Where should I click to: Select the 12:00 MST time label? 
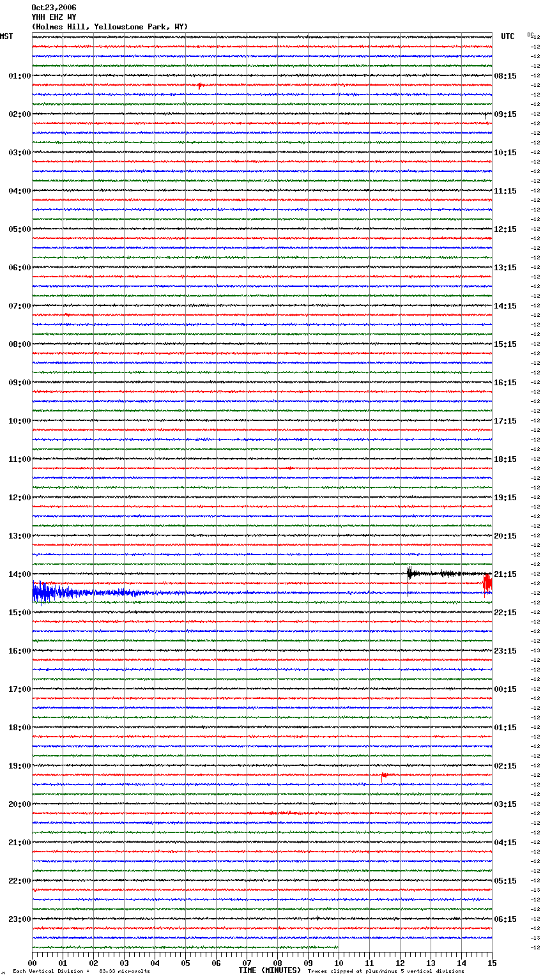pyautogui.click(x=20, y=498)
